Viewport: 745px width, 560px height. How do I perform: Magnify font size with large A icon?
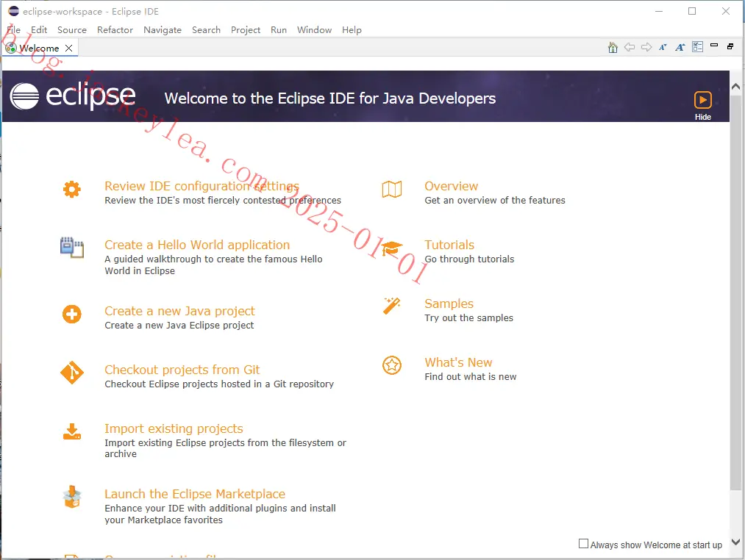tap(680, 47)
